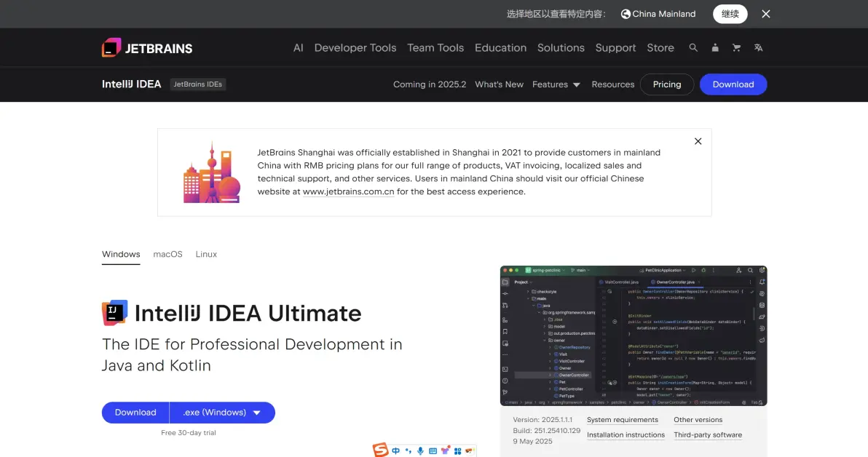Close the region selection top bar
The height and width of the screenshot is (457, 868).
(765, 14)
